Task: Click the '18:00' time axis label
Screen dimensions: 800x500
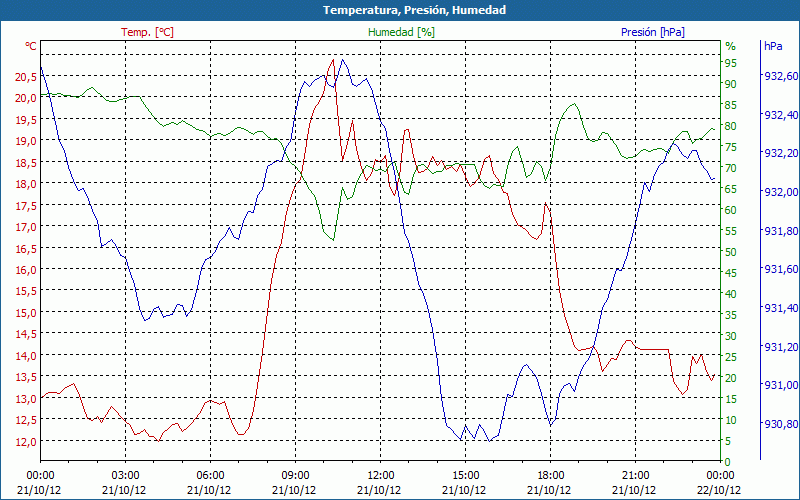Action: pos(551,476)
